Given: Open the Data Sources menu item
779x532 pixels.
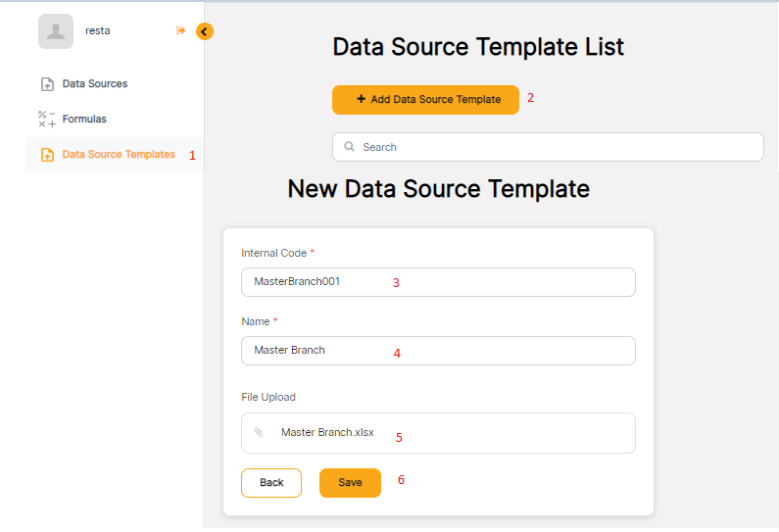Looking at the screenshot, I should (x=95, y=84).
